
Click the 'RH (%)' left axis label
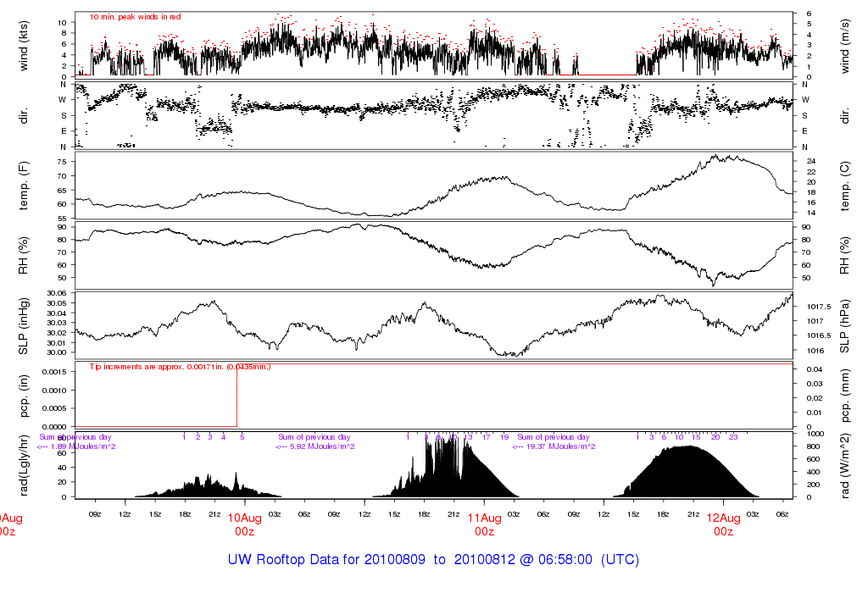tap(24, 256)
